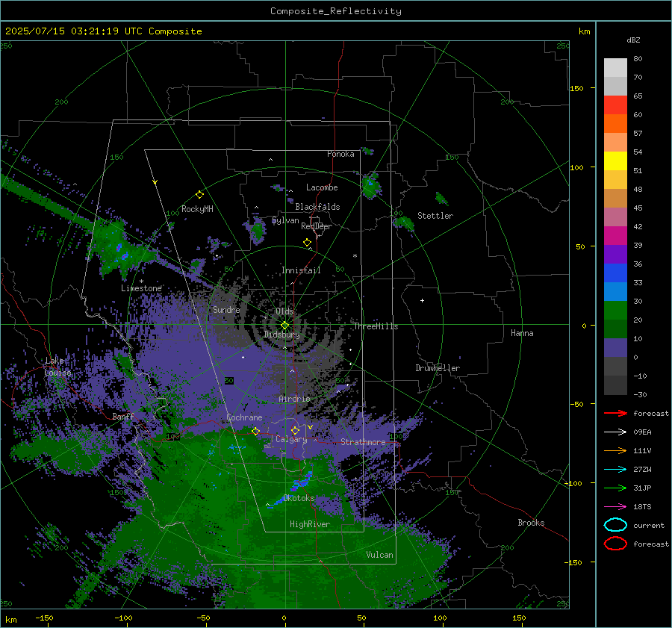Click the Drumheller city label
This screenshot has height=628, width=672.
[x=438, y=368]
